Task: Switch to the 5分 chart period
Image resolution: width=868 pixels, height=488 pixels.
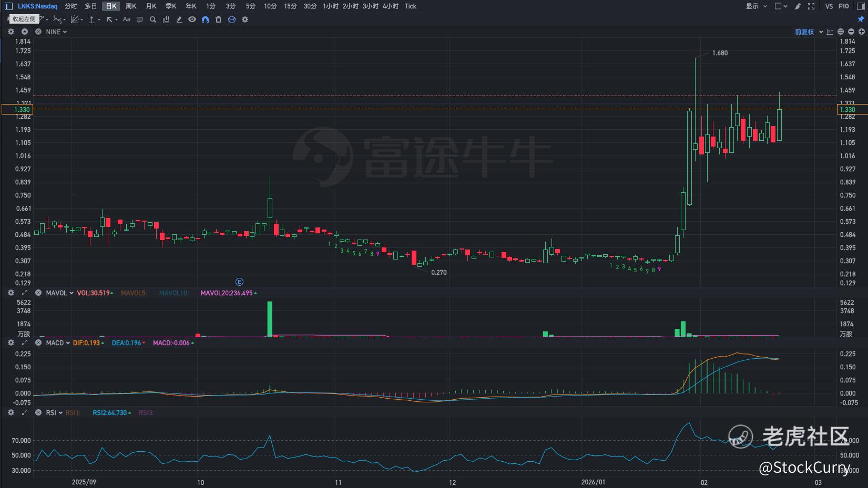Action: tap(251, 6)
